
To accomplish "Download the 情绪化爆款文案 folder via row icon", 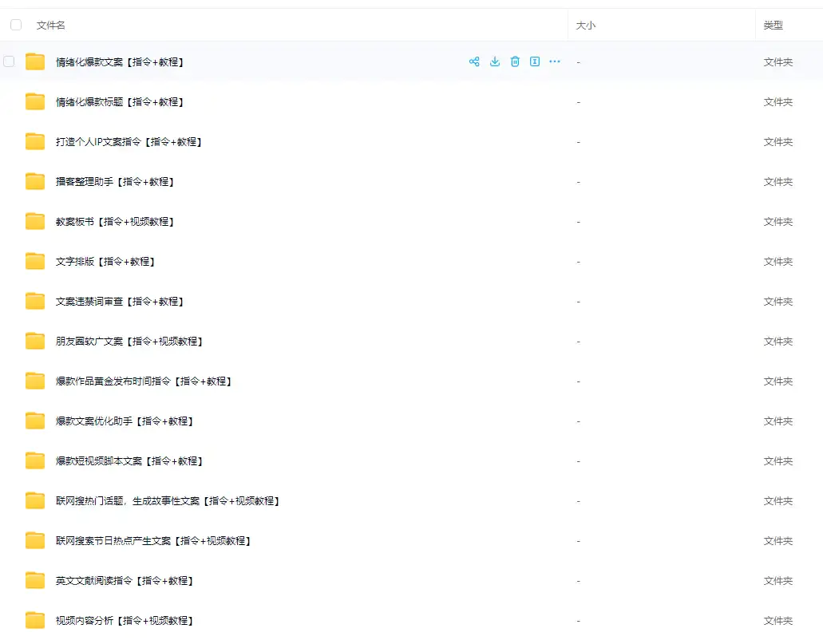I will 495,61.
